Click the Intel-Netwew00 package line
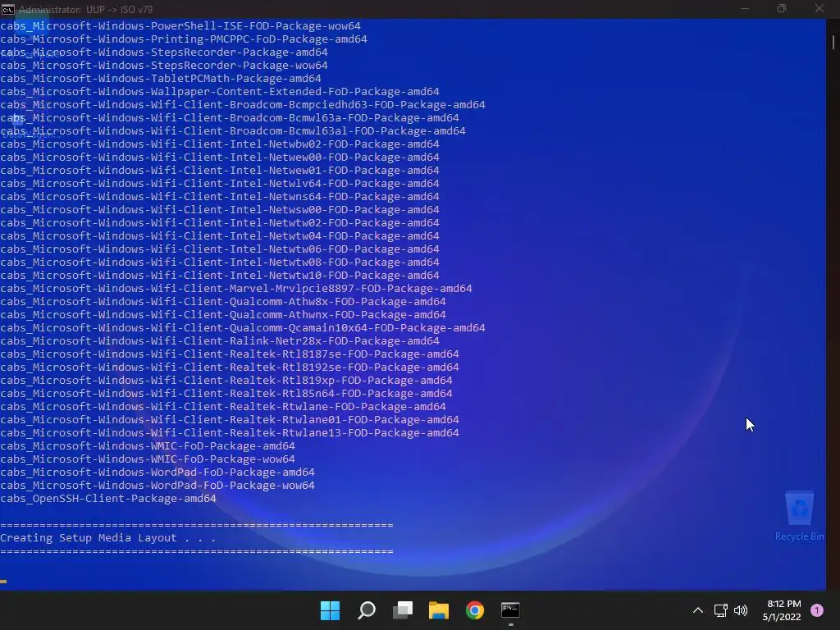The height and width of the screenshot is (630, 840). [220, 157]
